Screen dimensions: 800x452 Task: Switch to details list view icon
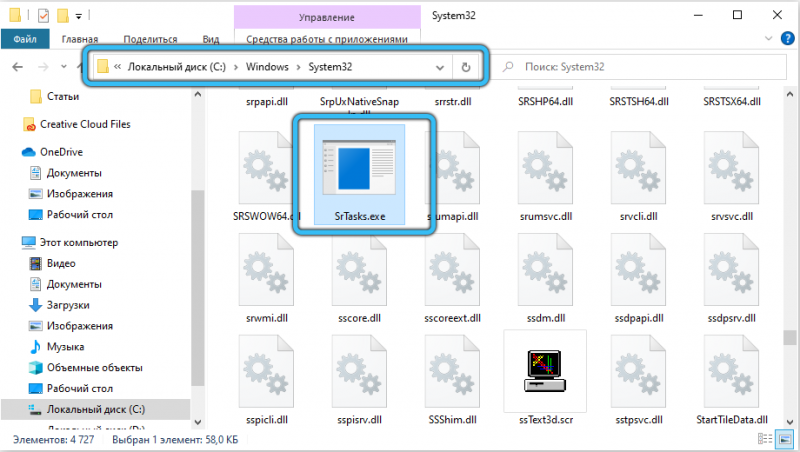tap(765, 439)
